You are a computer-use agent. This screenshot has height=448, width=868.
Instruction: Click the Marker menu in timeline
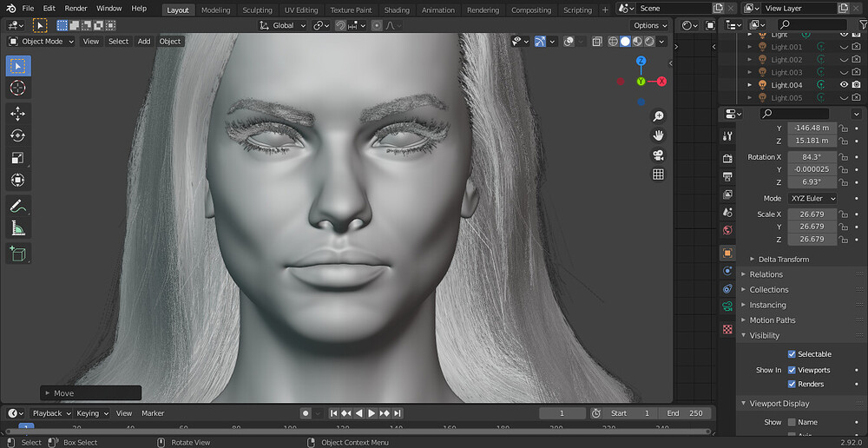(153, 413)
